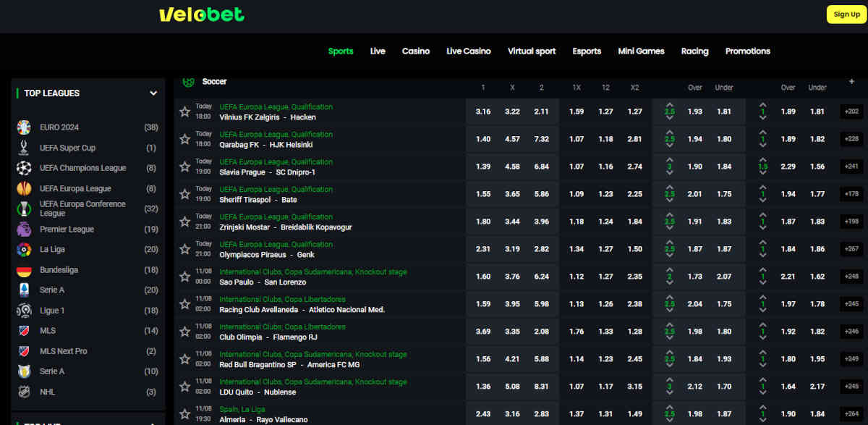This screenshot has height=425, width=868.
Task: Favorite the Qarabag FK - HJK Helsinki match
Action: (x=184, y=139)
